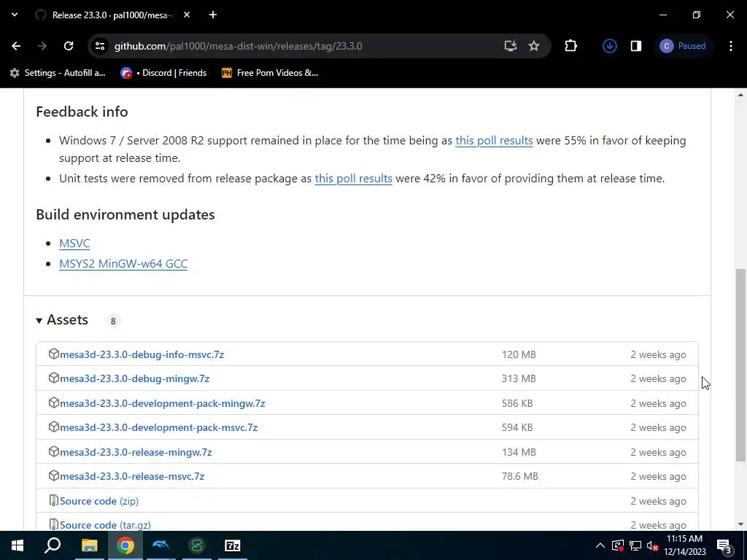The width and height of the screenshot is (747, 560).
Task: Open the Chrome downloads icon
Action: [609, 46]
